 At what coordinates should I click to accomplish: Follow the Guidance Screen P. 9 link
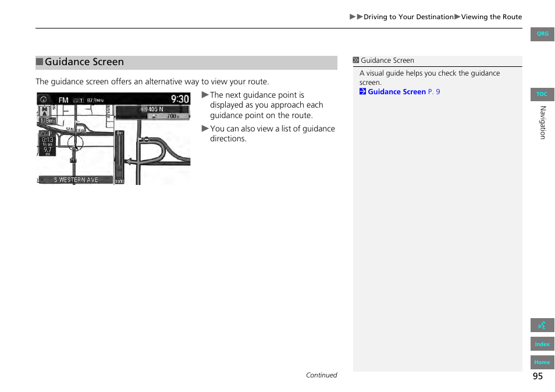tap(404, 92)
